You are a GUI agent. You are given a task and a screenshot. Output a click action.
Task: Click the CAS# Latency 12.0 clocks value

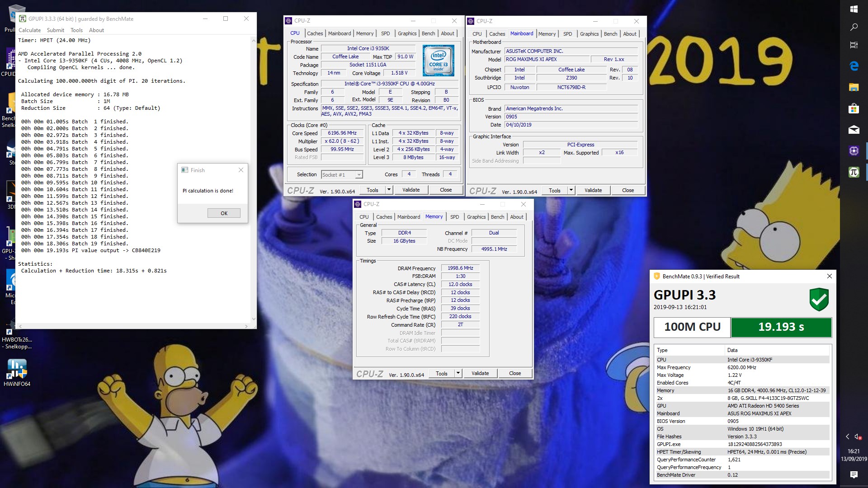click(460, 284)
